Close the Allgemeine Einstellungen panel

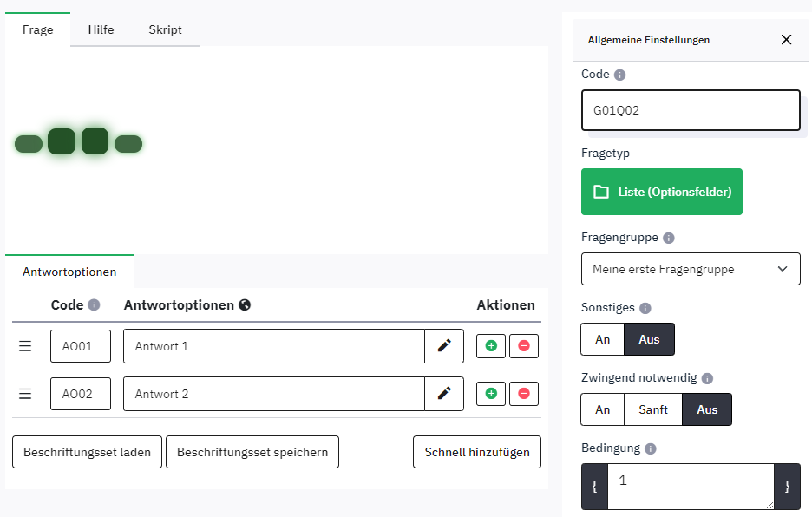pos(786,40)
